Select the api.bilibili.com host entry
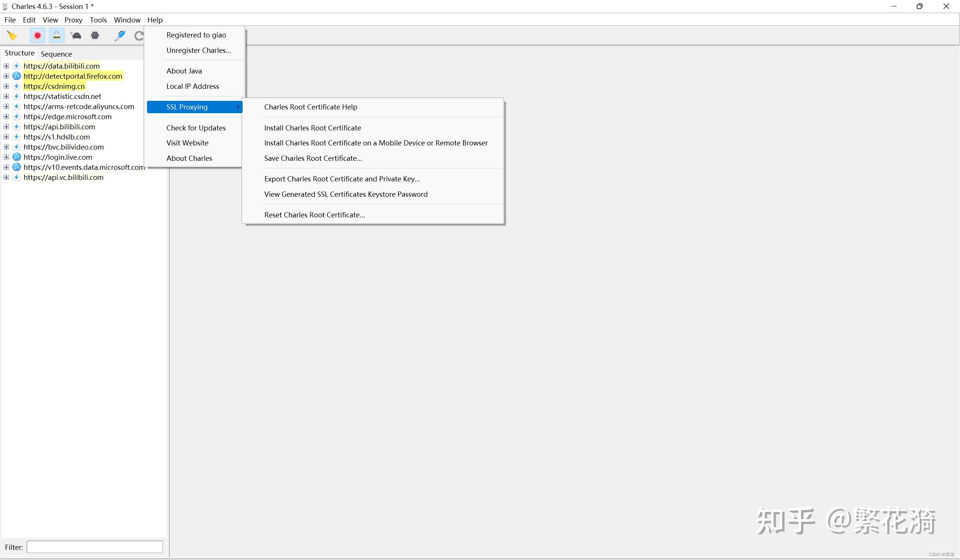960x560 pixels. pos(59,127)
